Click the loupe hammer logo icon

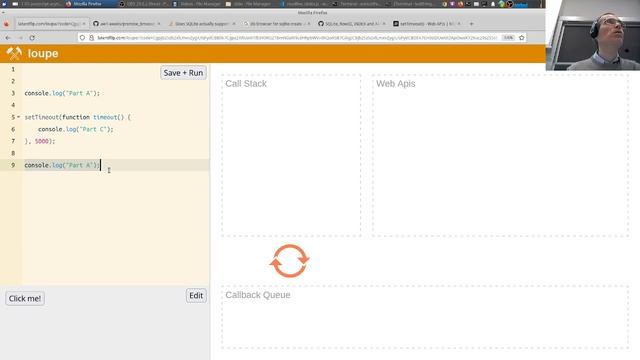click(x=14, y=53)
